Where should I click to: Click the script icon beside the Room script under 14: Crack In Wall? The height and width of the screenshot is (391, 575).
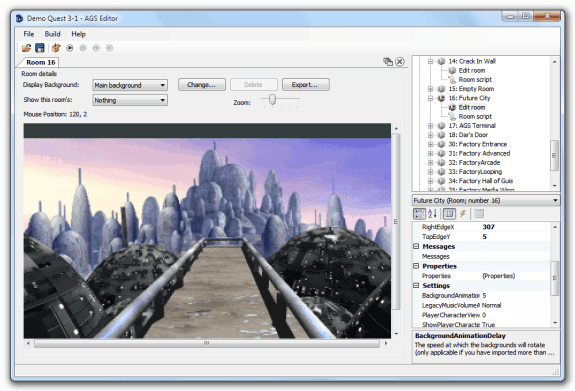tap(453, 80)
